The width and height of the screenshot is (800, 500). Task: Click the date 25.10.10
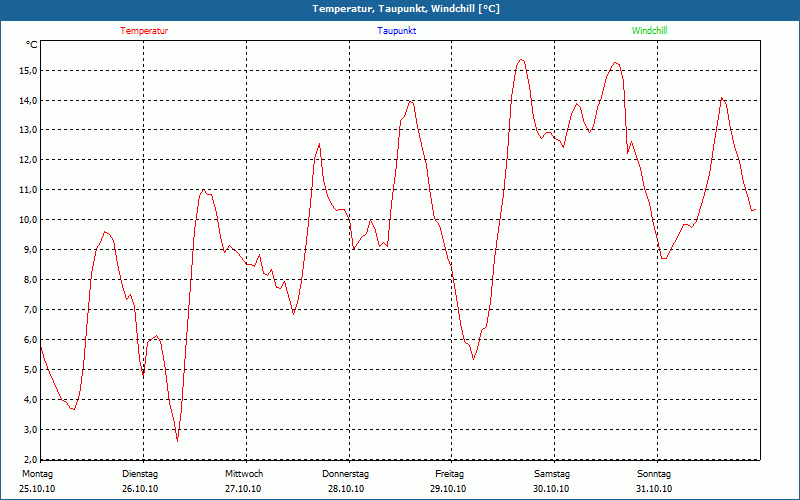[x=37, y=489]
